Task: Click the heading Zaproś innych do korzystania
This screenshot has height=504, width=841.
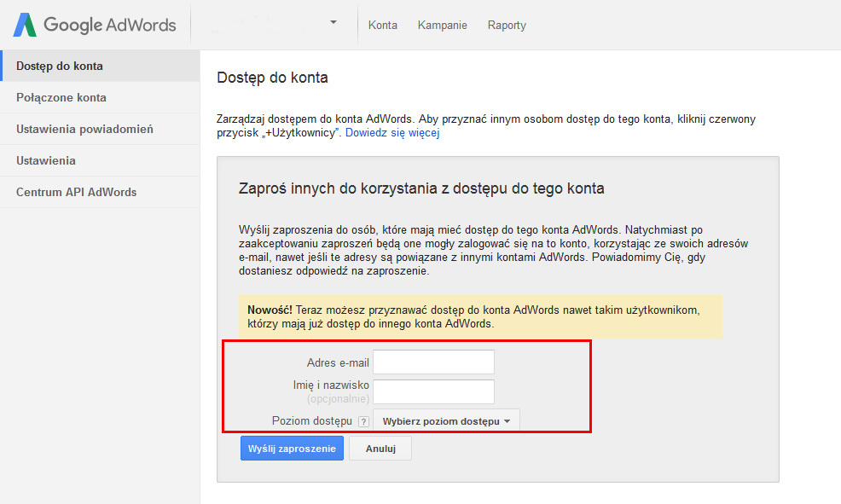Action: click(421, 188)
